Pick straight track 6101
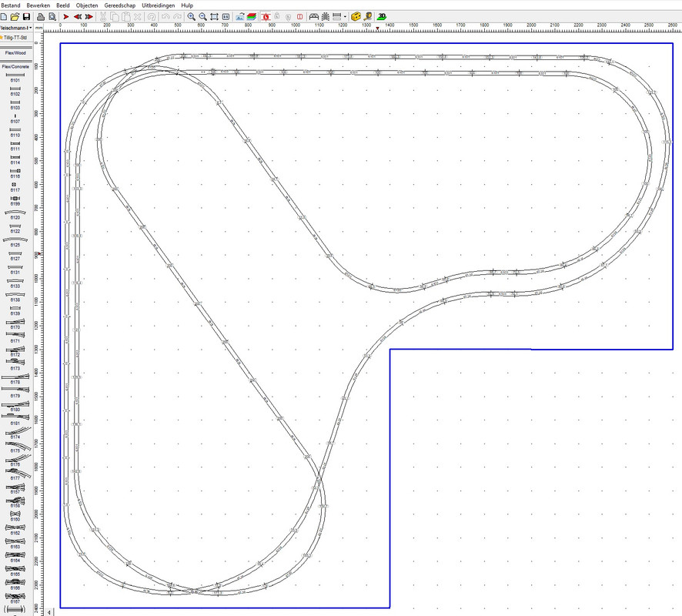 coord(15,78)
